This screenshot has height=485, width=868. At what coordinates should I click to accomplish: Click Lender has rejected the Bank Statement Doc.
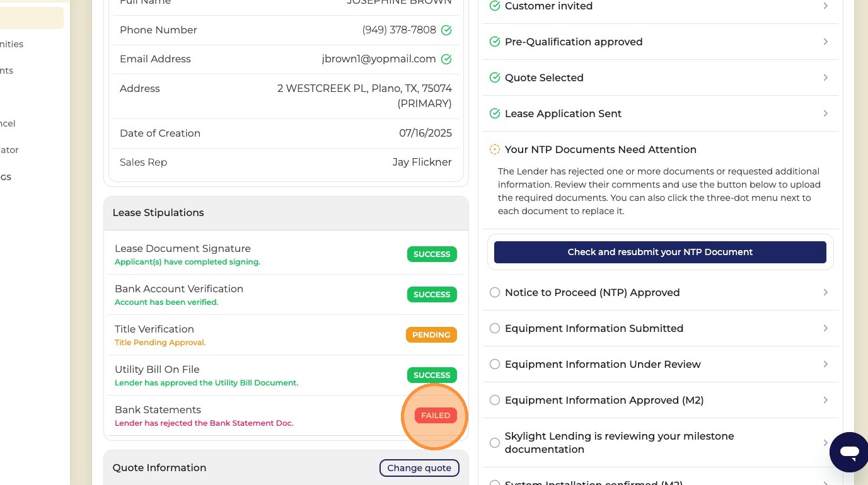[x=204, y=423]
